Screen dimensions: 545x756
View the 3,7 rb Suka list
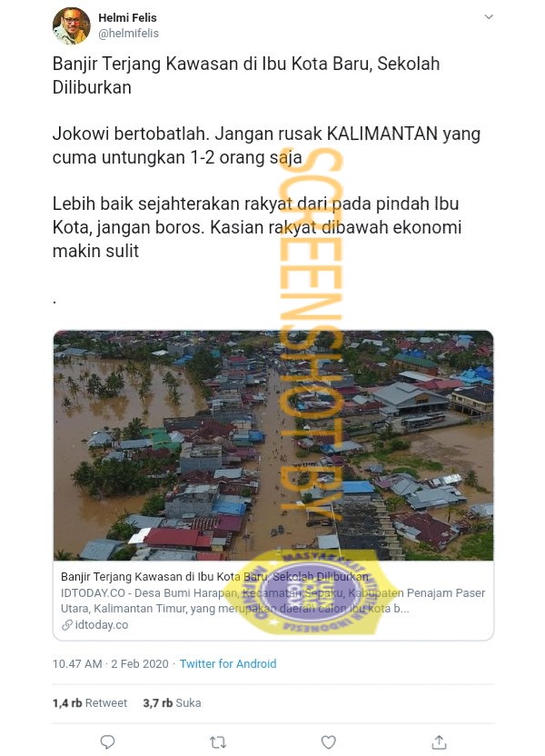pos(172,703)
